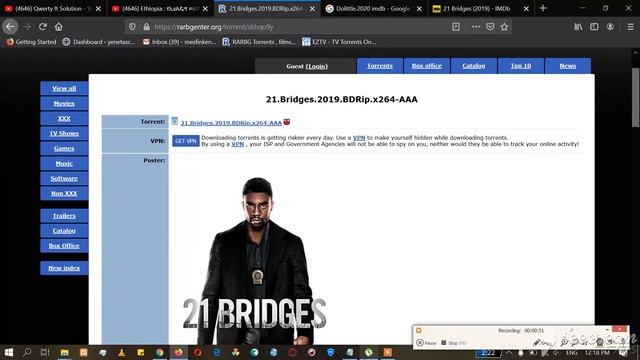Open the RARBG Torrents bookmark
The image size is (640, 360).
coord(259,42)
